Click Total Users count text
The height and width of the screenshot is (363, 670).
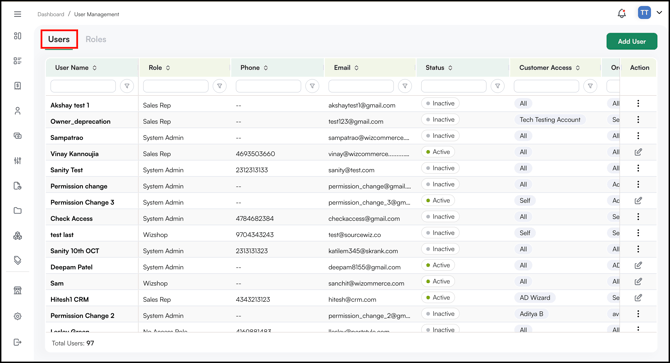pyautogui.click(x=73, y=343)
